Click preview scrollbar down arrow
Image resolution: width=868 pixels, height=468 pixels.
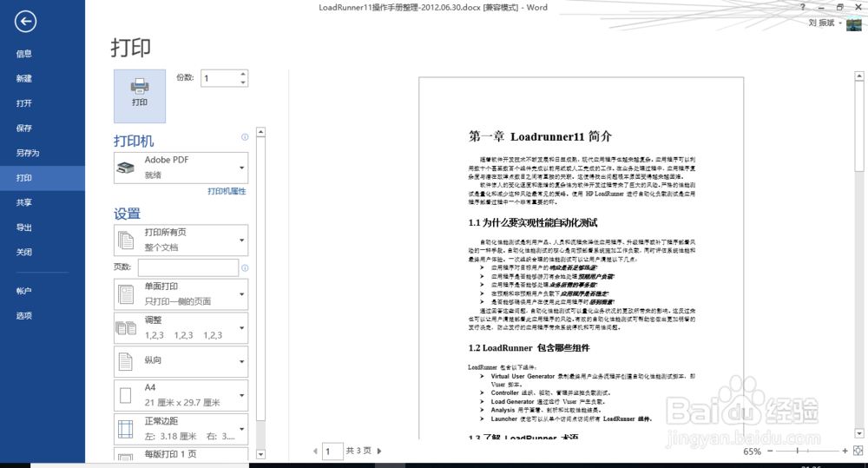point(859,433)
